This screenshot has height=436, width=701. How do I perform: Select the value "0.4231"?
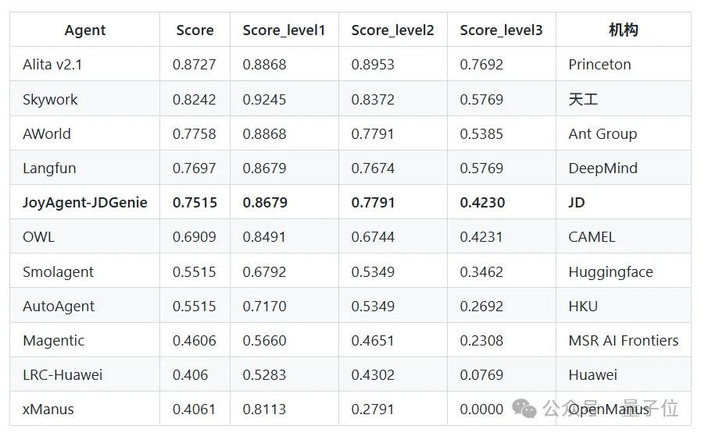click(x=481, y=237)
